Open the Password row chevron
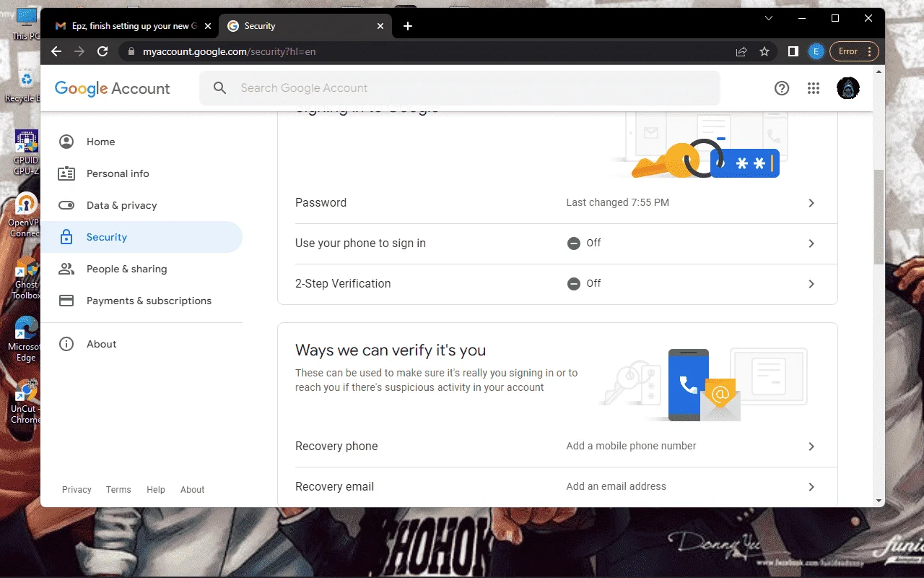Image resolution: width=924 pixels, height=578 pixels. [811, 203]
